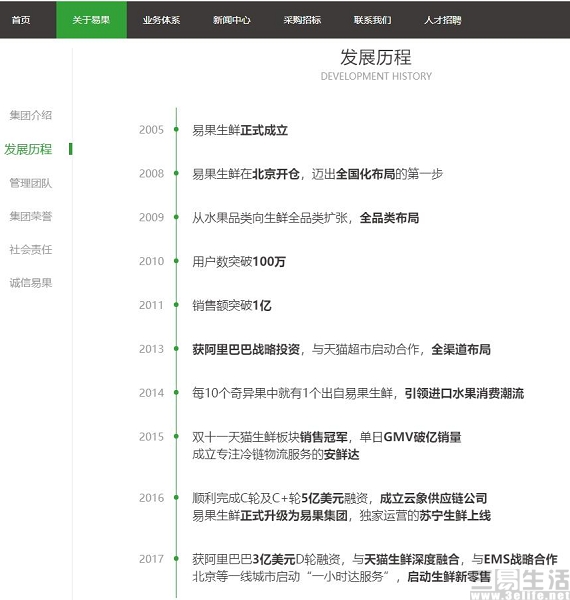Click the 2008 timeline dot
Screen dimensions: 570x600
point(176,173)
